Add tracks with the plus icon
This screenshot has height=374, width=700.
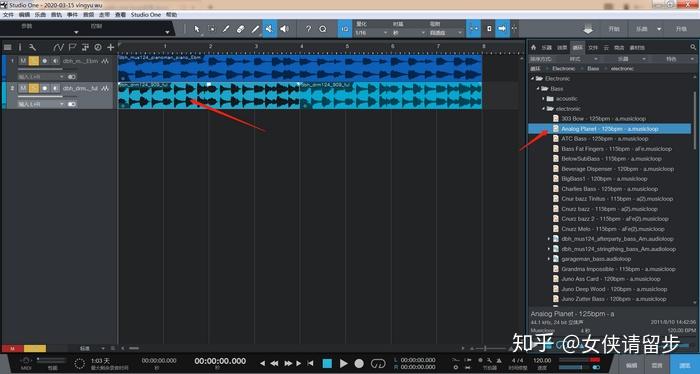coord(111,47)
